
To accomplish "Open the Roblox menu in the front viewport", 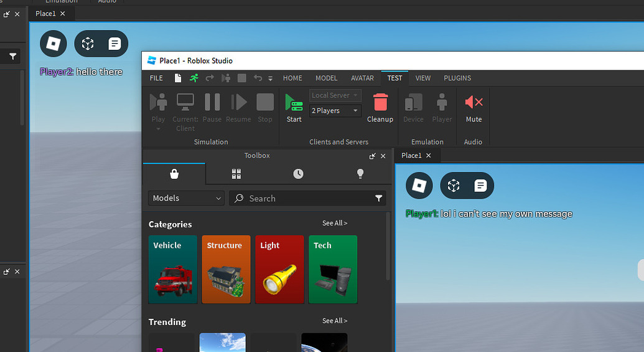I will pos(419,186).
